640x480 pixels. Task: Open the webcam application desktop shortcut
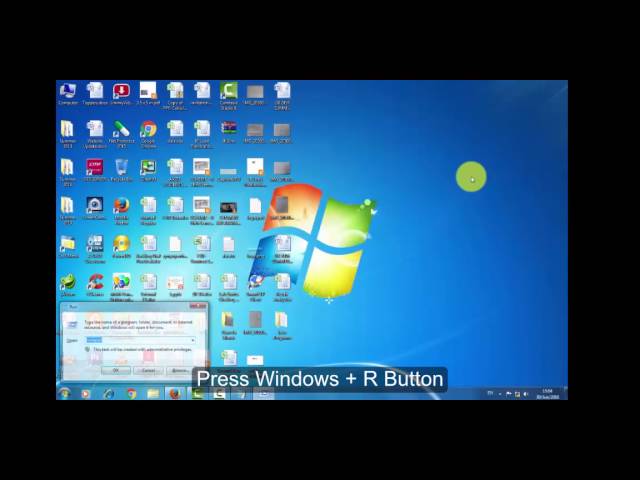pos(95,209)
